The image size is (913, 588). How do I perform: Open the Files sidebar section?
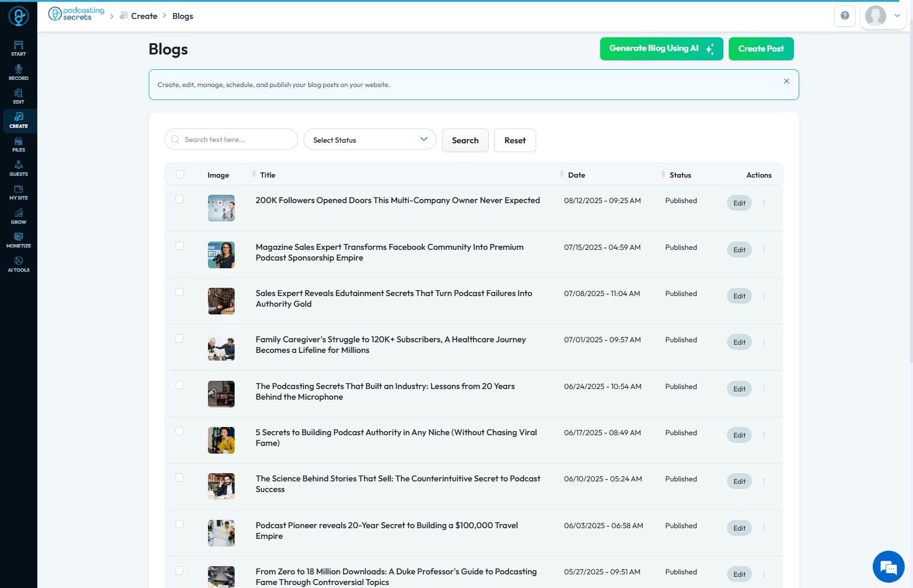point(18,144)
